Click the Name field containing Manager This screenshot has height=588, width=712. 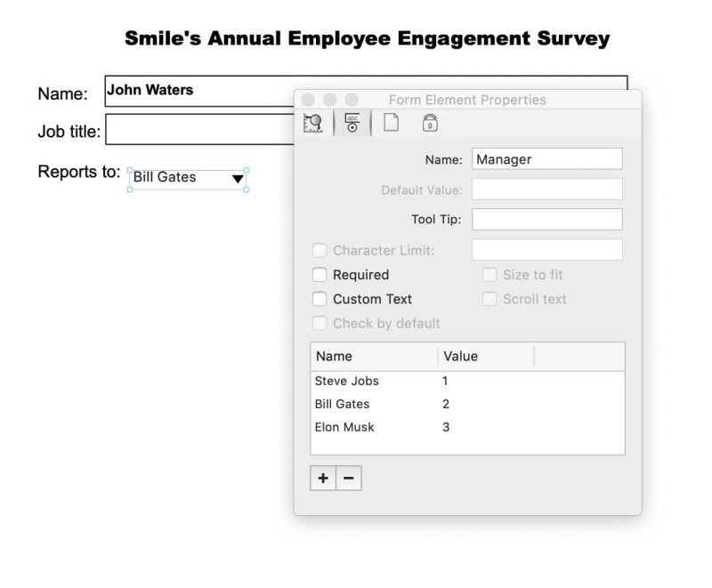click(547, 159)
